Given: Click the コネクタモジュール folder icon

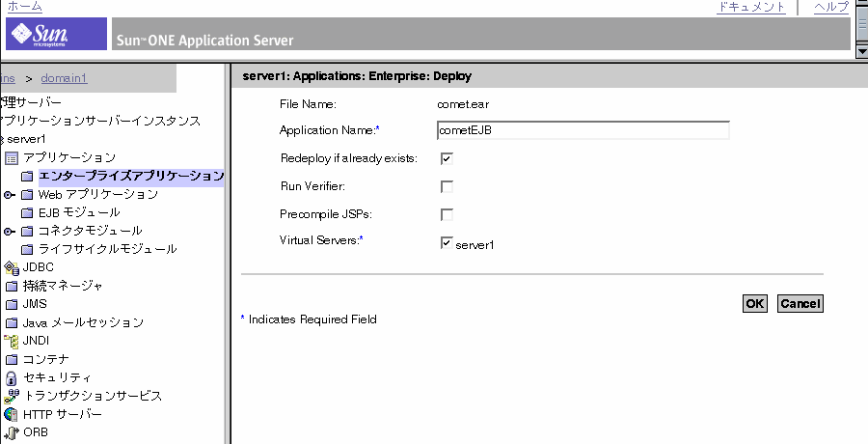Looking at the screenshot, I should click(x=27, y=232).
